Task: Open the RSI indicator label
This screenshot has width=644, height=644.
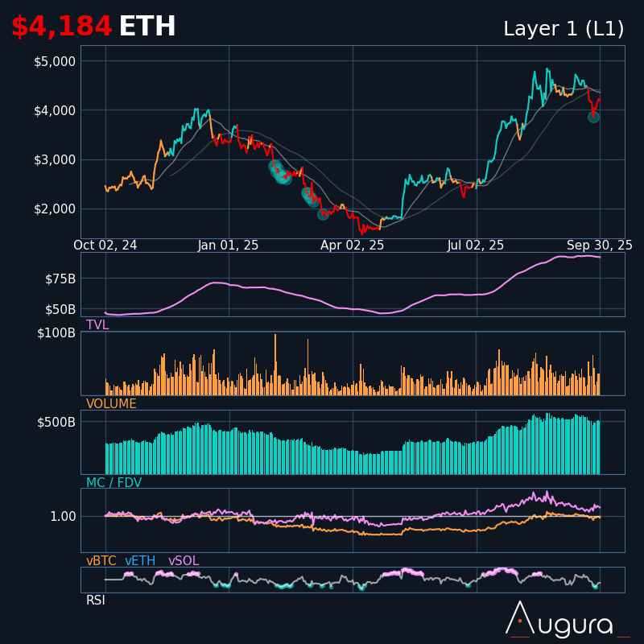Action: (96, 601)
